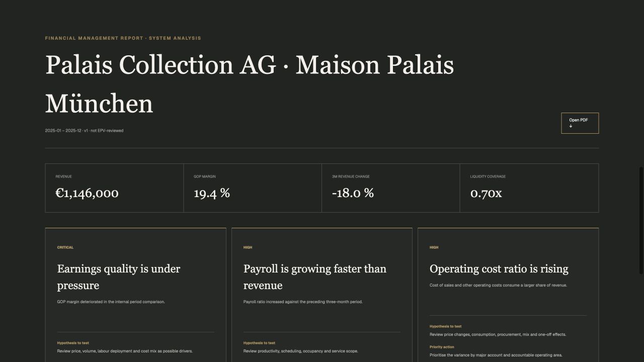Open 'Operating cost ratio is rising' finding
The width and height of the screenshot is (644, 362).
[x=499, y=269]
